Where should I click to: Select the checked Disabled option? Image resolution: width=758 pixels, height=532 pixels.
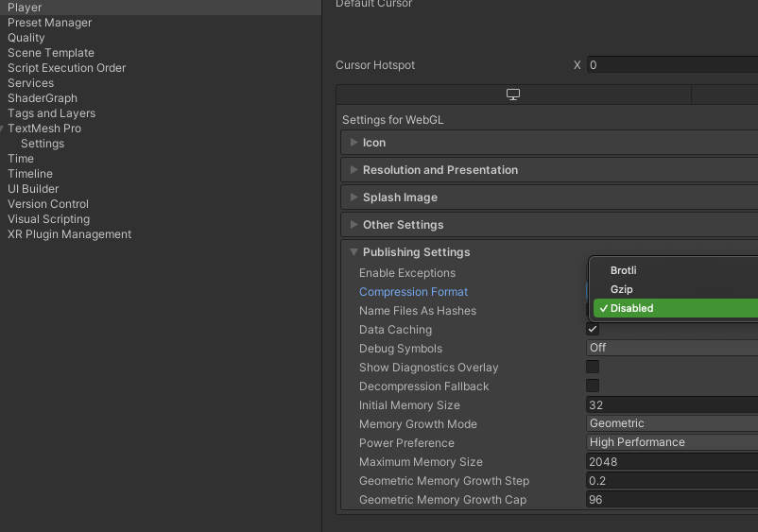pyautogui.click(x=631, y=308)
